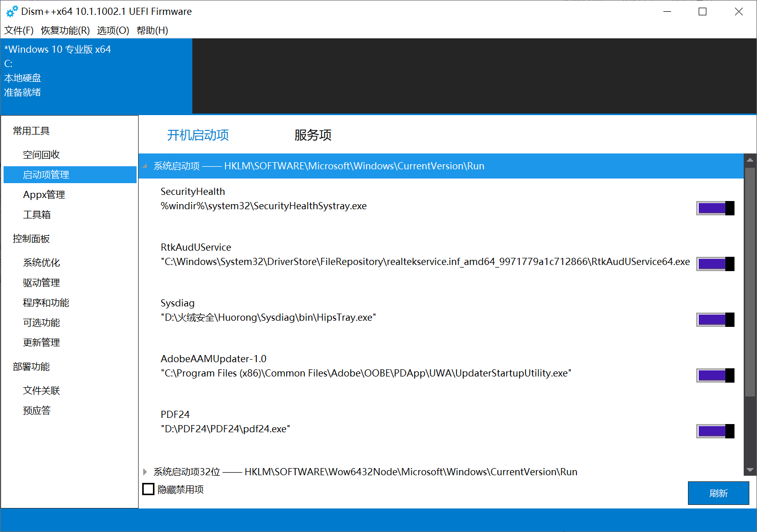Screen dimensions: 757x532
Task: Minimize the Dism++ window
Action: coord(667,11)
